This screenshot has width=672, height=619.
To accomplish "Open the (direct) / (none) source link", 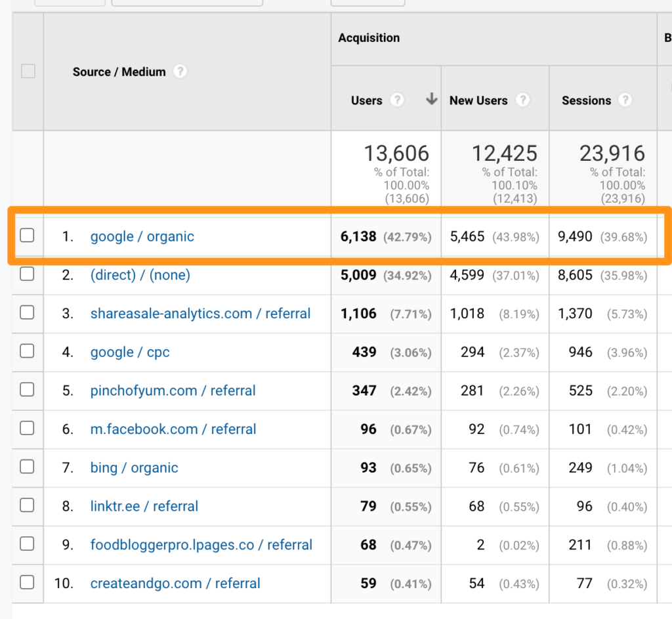I will point(140,275).
